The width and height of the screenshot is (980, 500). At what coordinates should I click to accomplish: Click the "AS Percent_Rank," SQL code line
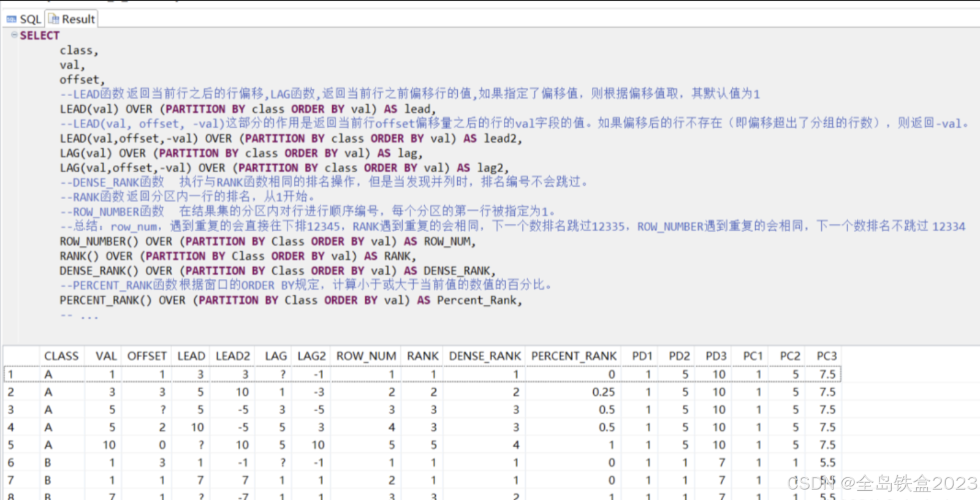[x=291, y=300]
